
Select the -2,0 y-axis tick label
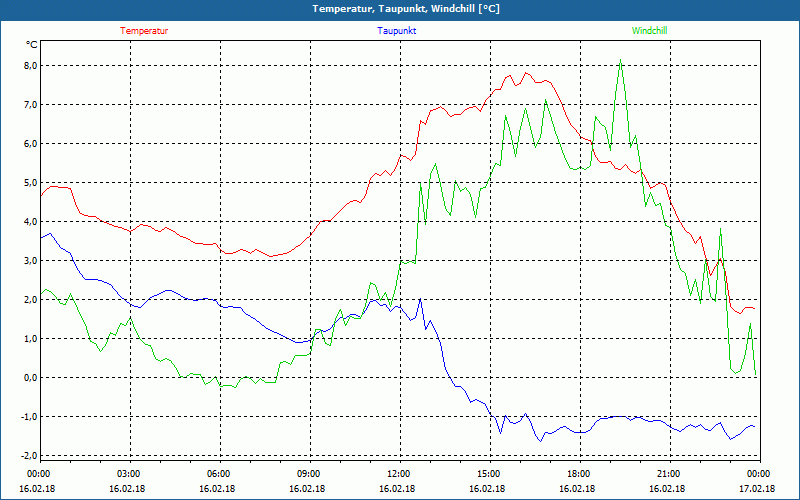[28, 456]
